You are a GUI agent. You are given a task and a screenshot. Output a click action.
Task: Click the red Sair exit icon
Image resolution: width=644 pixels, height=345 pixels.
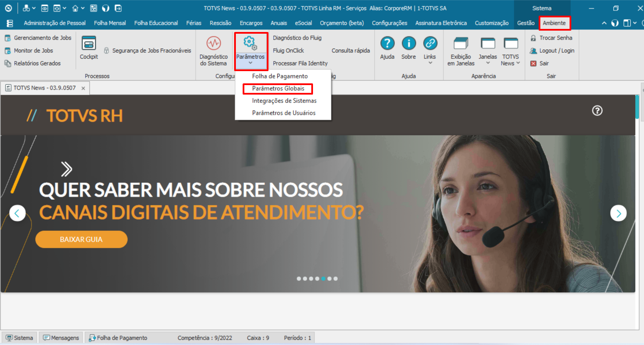point(534,64)
